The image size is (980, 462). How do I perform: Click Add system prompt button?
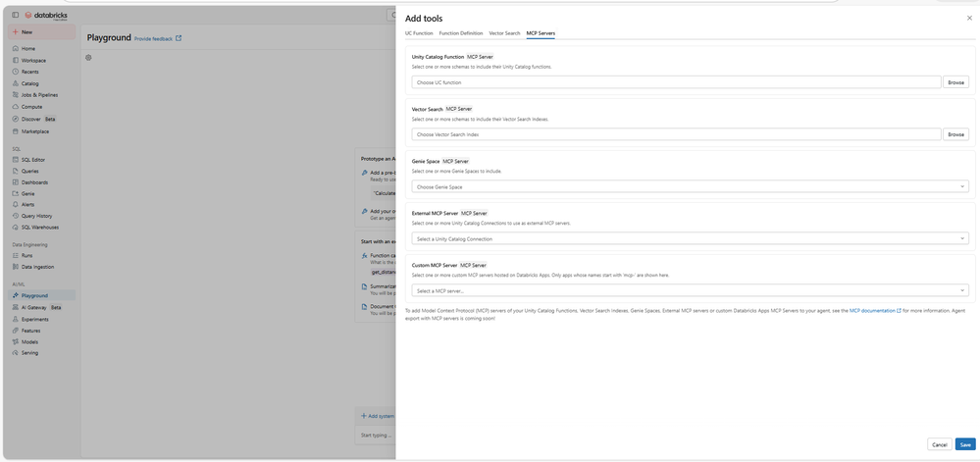[378, 416]
